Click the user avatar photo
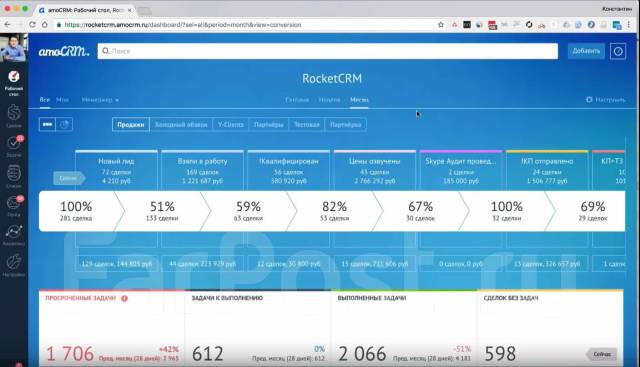Screen dimensions: 640x367 13,48
